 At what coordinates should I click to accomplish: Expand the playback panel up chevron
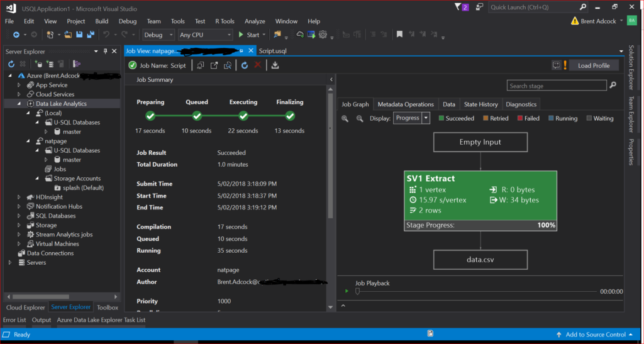[343, 306]
